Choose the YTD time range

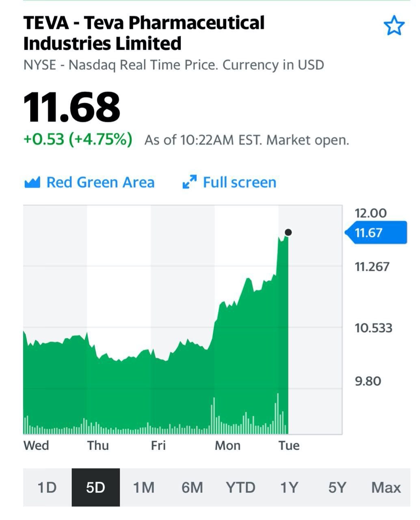pyautogui.click(x=240, y=487)
